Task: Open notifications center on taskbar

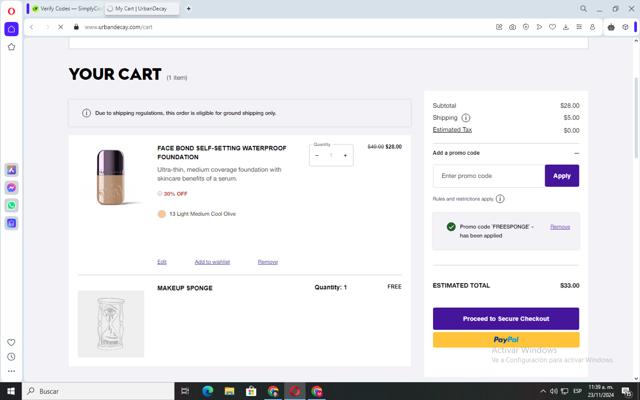Action: pyautogui.click(x=627, y=391)
